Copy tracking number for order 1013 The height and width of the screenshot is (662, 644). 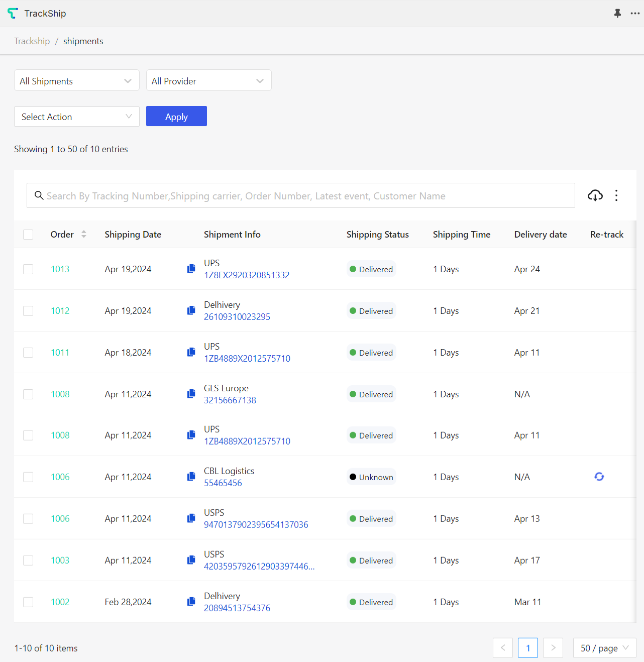pos(191,269)
